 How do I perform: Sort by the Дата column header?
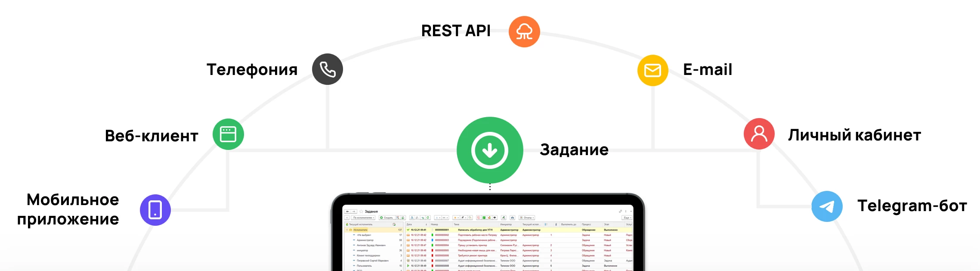point(410,224)
